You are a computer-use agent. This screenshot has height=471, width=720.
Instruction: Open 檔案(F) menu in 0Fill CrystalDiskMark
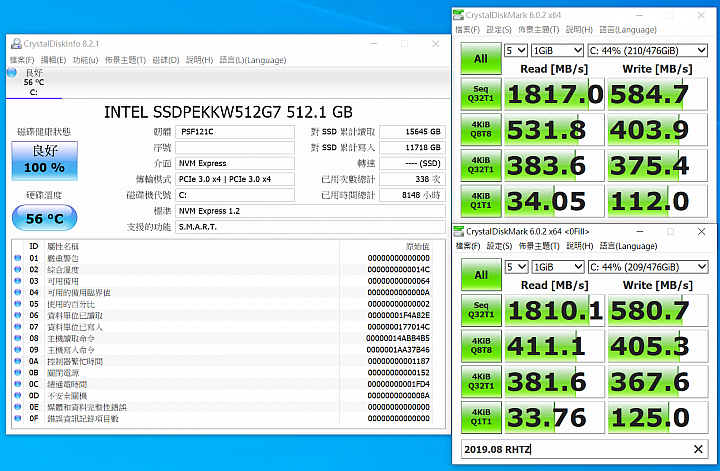click(467, 246)
